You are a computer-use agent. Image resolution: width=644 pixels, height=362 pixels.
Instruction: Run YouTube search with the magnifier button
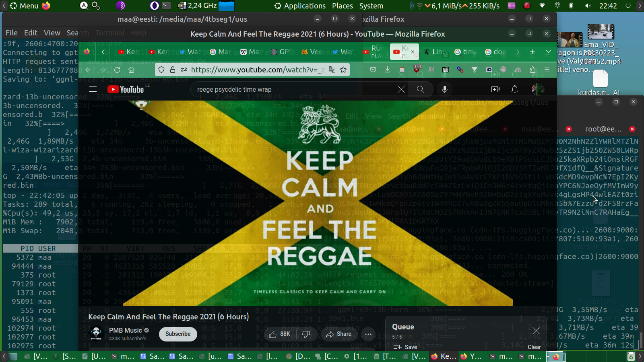click(421, 89)
